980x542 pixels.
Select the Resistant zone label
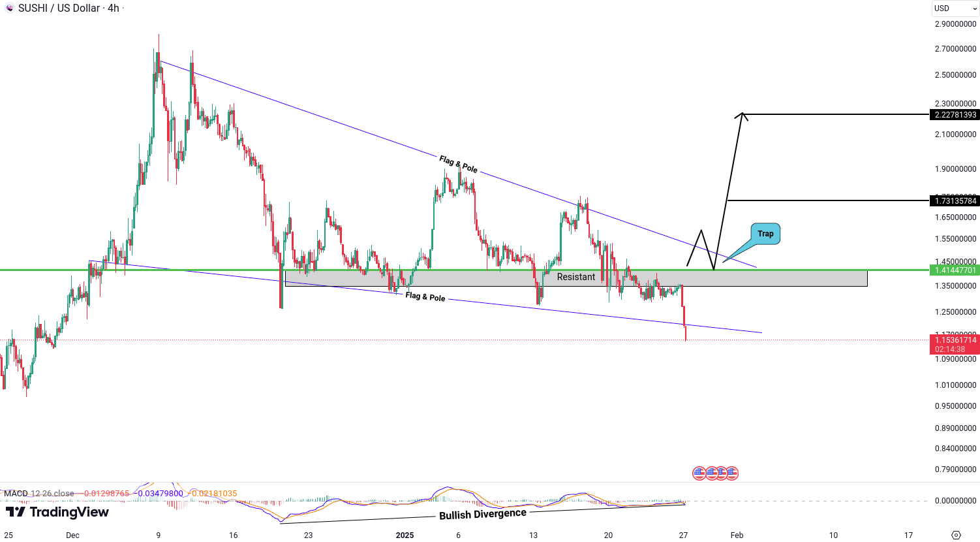(576, 277)
